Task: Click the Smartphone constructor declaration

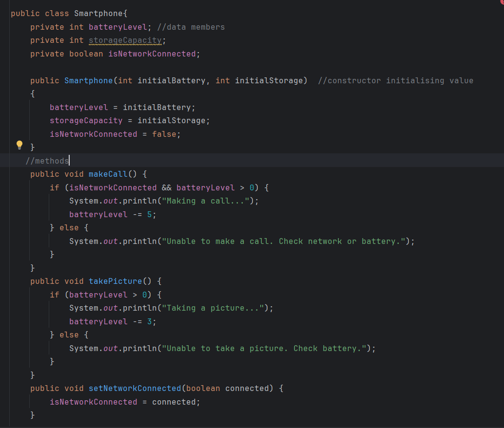Action: click(88, 80)
